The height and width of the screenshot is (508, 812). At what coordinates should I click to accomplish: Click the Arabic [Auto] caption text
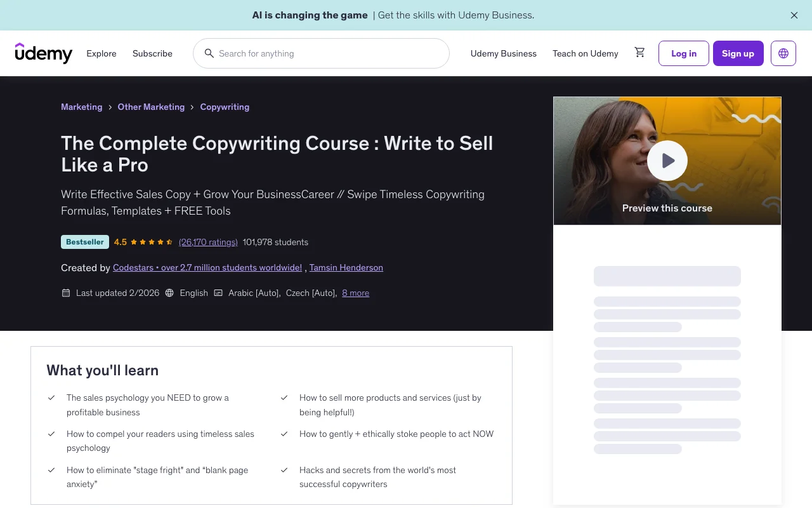pyautogui.click(x=254, y=293)
